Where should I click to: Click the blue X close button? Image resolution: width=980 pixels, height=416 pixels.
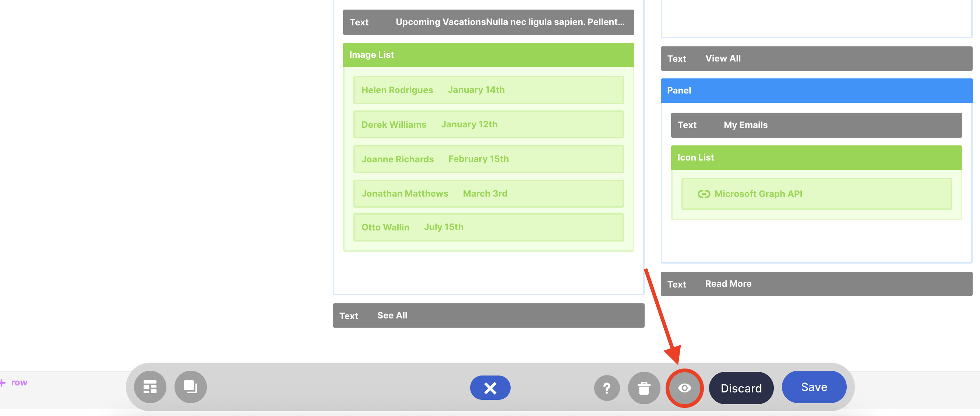(490, 388)
